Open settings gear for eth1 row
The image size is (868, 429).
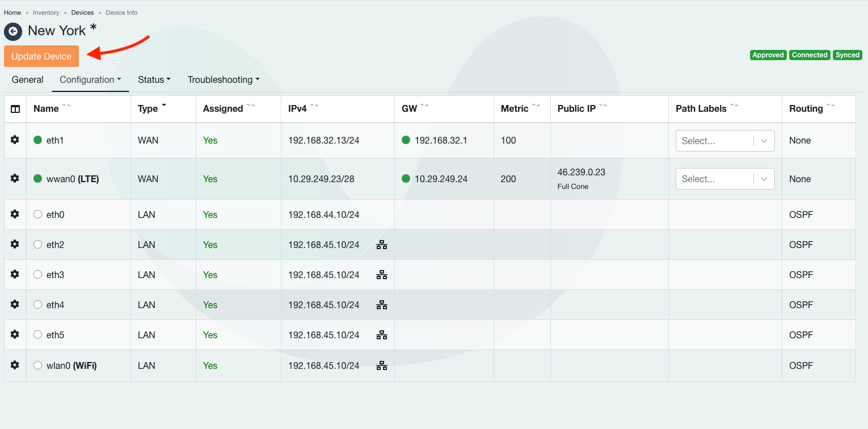click(15, 140)
